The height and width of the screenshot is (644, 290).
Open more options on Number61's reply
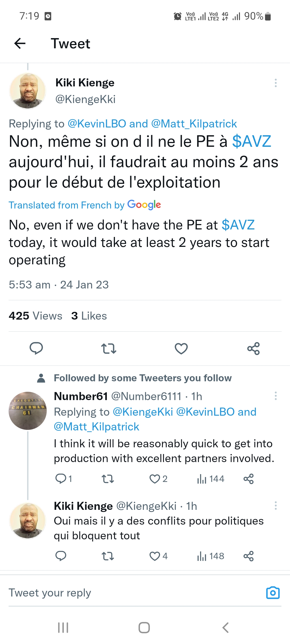point(275,396)
